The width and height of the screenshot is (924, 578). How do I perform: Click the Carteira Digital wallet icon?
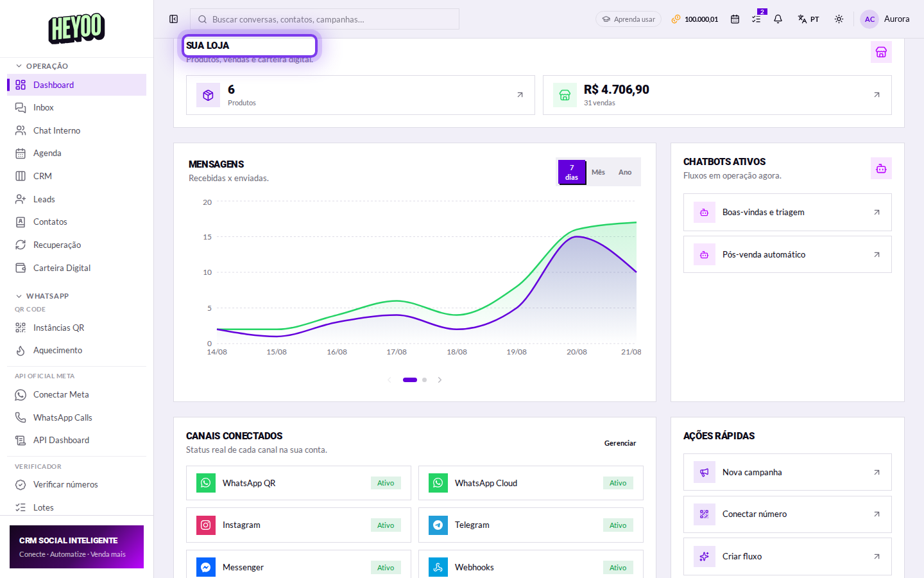[21, 268]
